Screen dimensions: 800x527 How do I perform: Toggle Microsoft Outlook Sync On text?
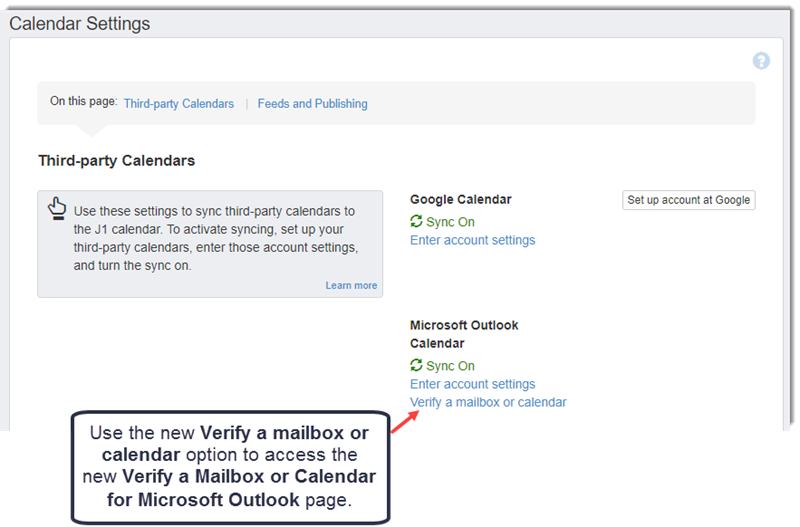[450, 366]
